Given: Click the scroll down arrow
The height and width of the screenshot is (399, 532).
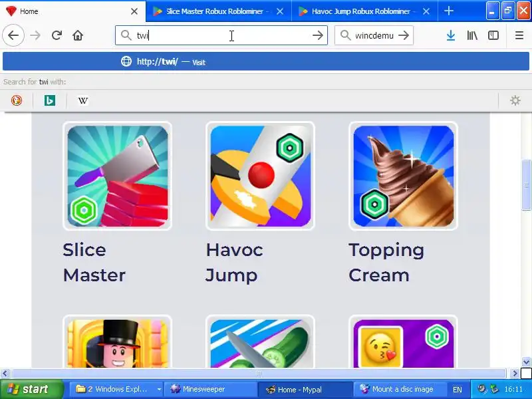Looking at the screenshot, I should tap(526, 362).
